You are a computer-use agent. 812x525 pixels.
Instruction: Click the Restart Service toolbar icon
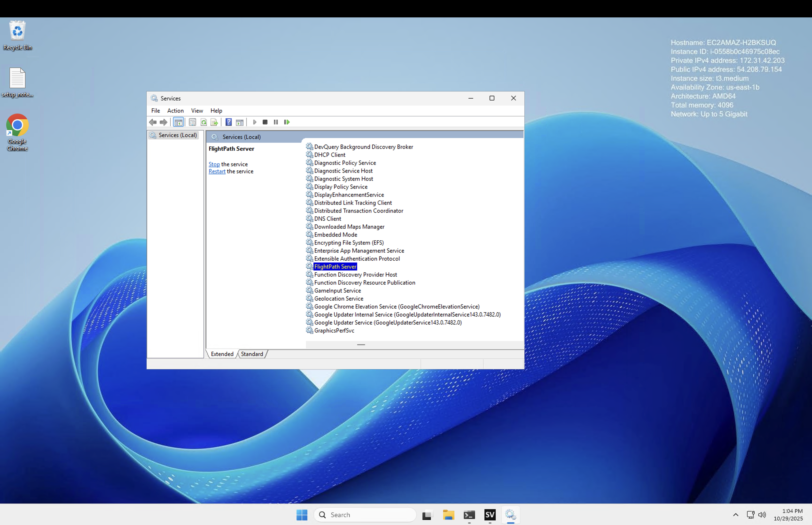point(287,122)
